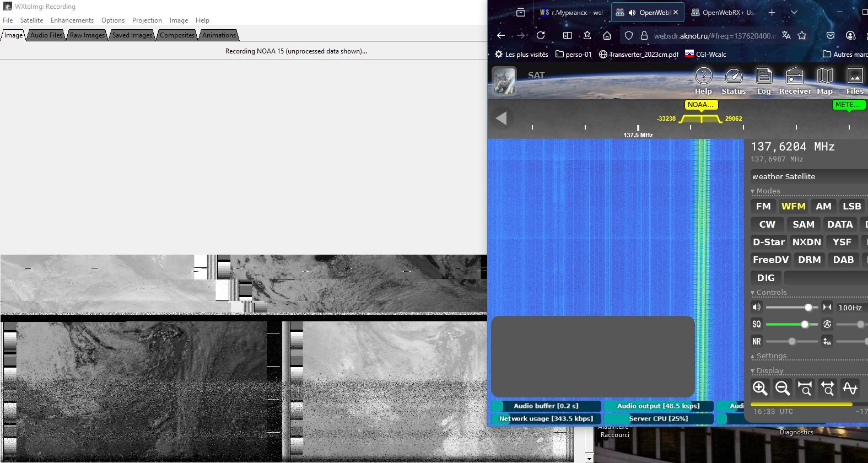868x463 pixels.
Task: Click the 137,6204 MHz frequency display
Action: click(x=792, y=147)
